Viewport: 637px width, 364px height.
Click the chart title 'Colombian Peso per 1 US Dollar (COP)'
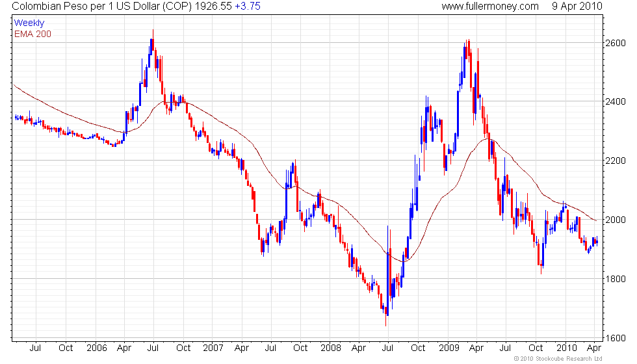[x=101, y=6]
